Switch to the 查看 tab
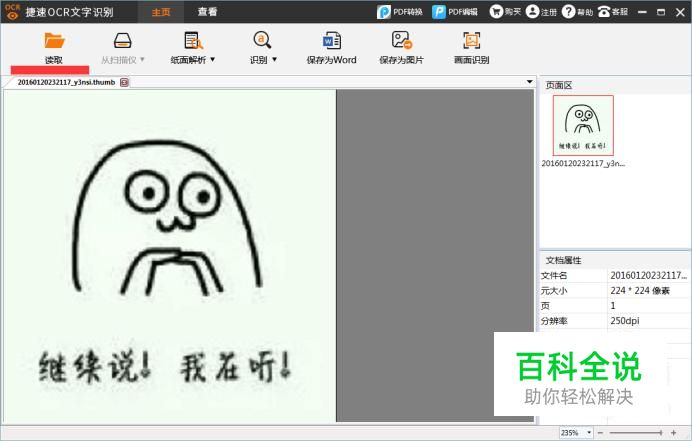 207,12
